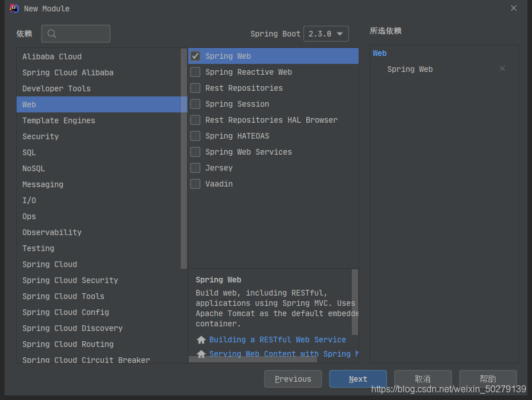Open Spring Cloud Security category

99,280
